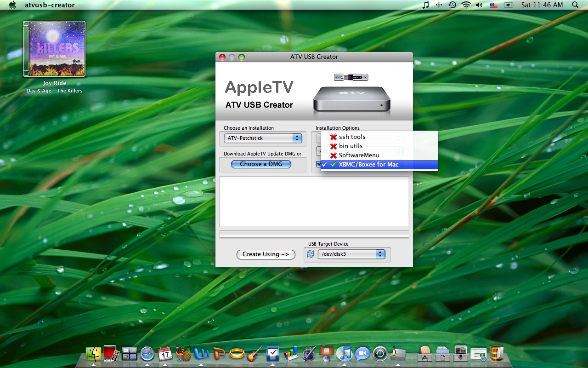The image size is (588, 368).
Task: Open the Bluetooth menu bar icon
Action: point(439,5)
